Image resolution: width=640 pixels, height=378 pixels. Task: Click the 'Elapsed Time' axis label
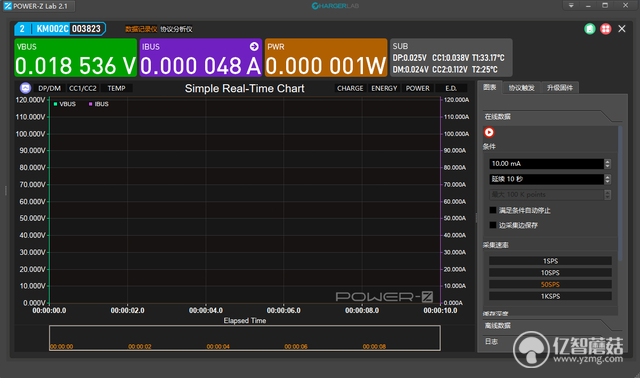click(x=245, y=321)
